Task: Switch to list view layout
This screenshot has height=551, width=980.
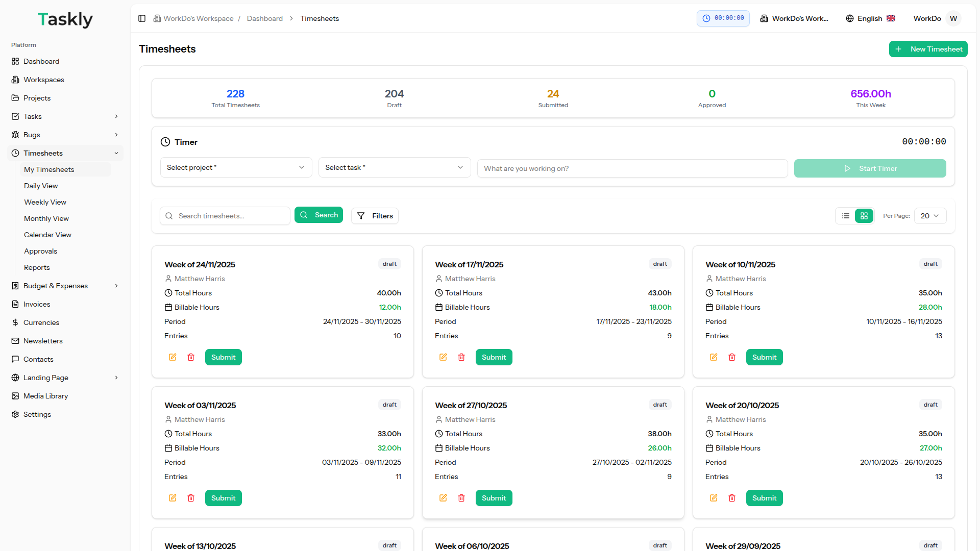Action: click(846, 216)
